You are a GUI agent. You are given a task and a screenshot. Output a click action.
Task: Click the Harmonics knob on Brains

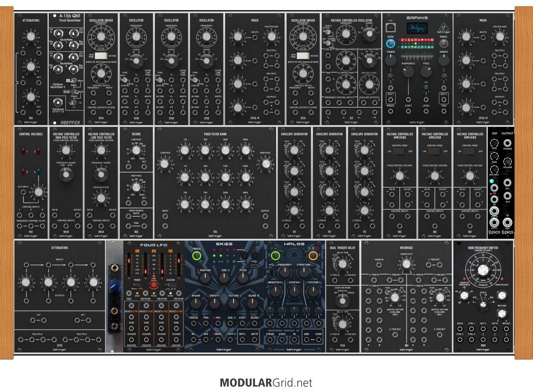tap(408, 72)
